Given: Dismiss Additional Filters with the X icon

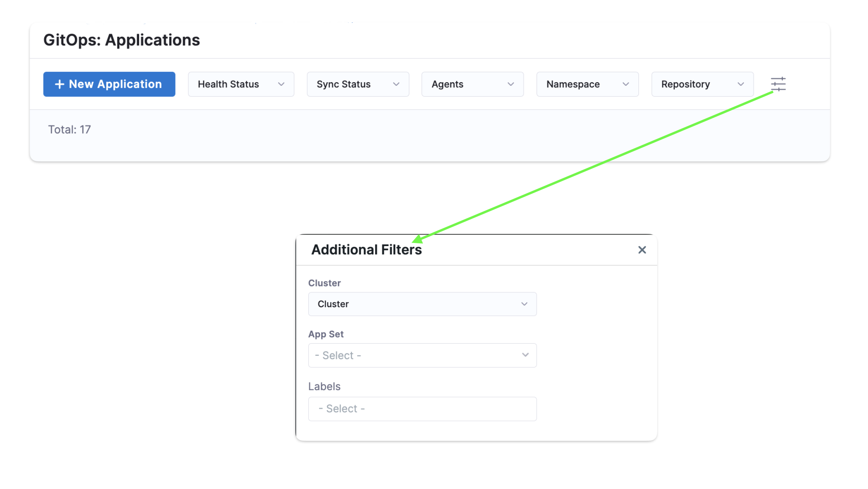Looking at the screenshot, I should click(x=642, y=250).
